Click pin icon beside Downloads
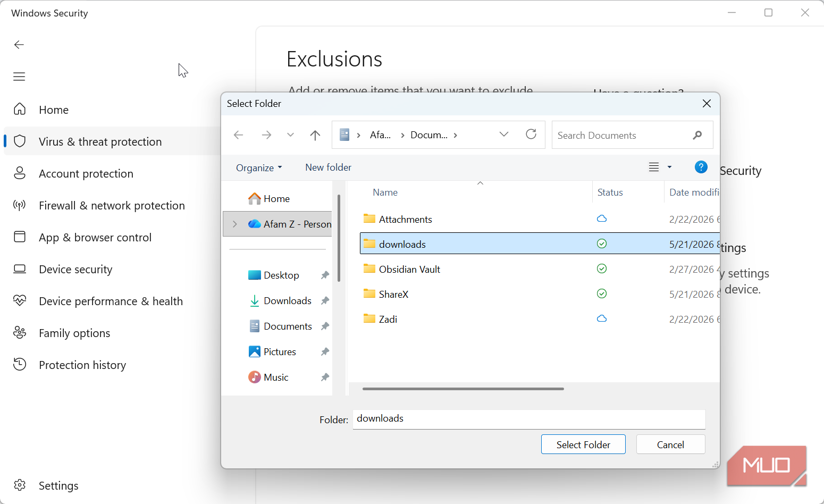 (325, 300)
